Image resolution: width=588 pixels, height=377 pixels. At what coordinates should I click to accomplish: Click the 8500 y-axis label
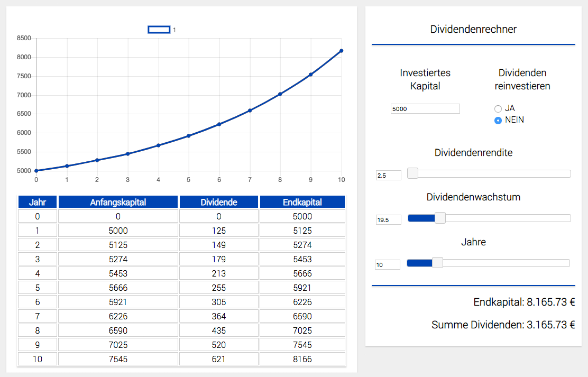(x=24, y=38)
